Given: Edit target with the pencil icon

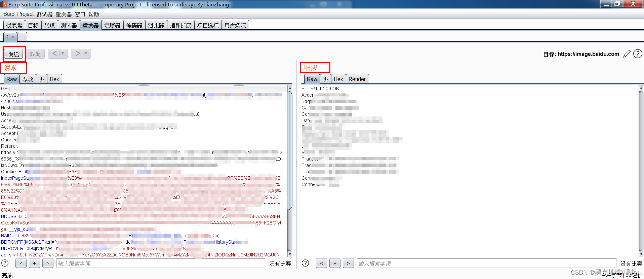Looking at the screenshot, I should (627, 54).
